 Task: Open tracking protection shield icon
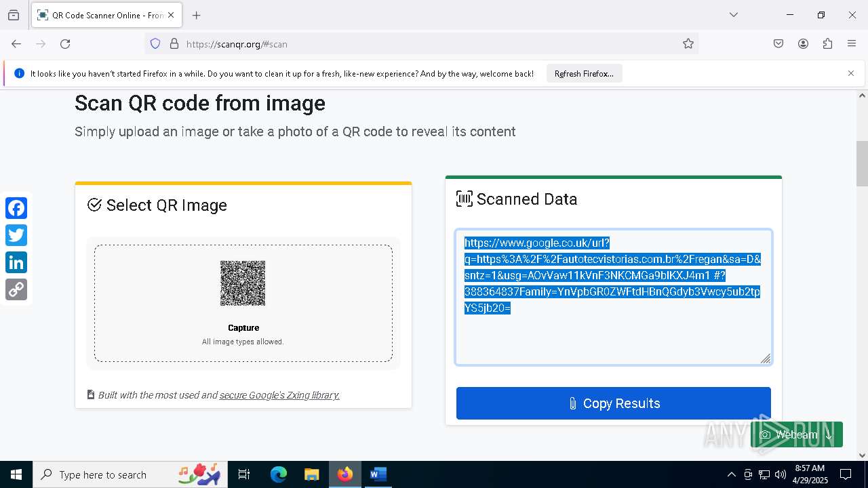click(155, 44)
